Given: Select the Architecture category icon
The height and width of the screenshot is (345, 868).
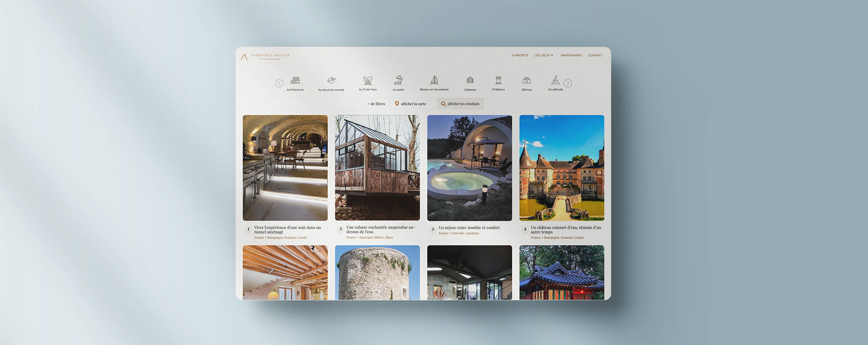Looking at the screenshot, I should 295,81.
